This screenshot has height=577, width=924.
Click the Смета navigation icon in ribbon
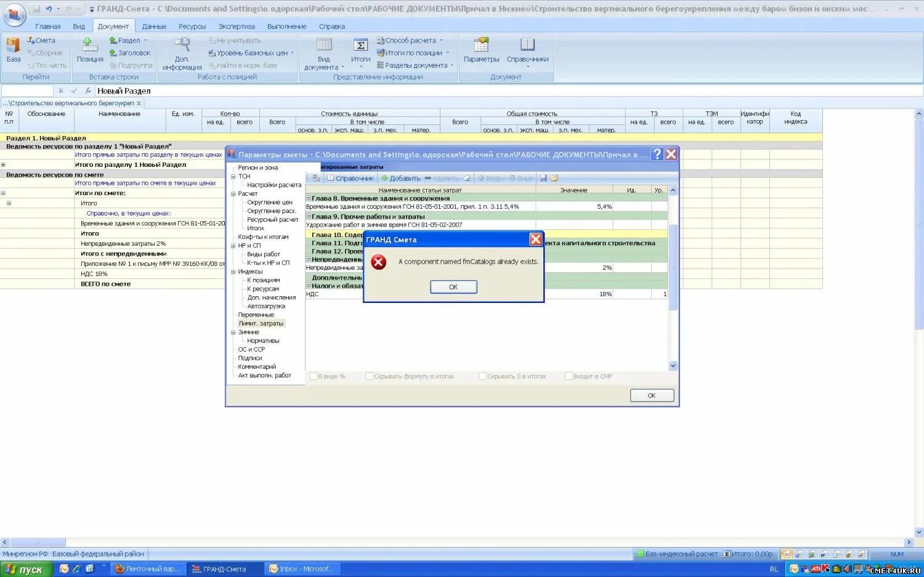coord(41,41)
